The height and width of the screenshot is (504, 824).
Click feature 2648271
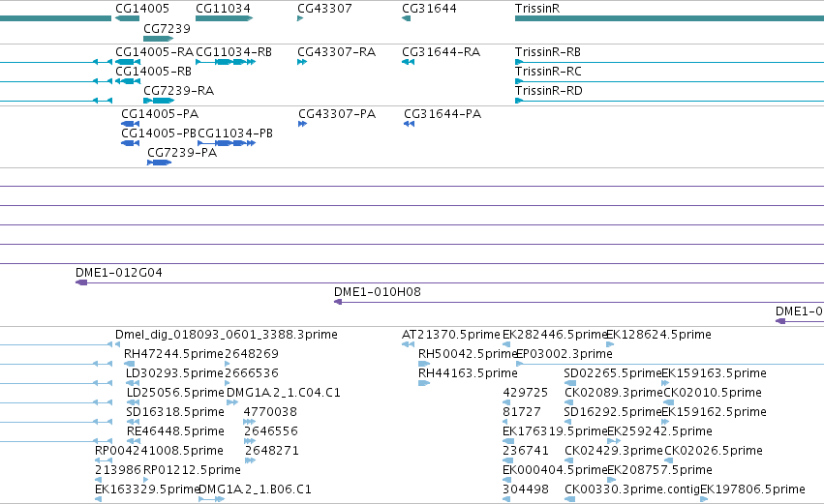coord(272,451)
